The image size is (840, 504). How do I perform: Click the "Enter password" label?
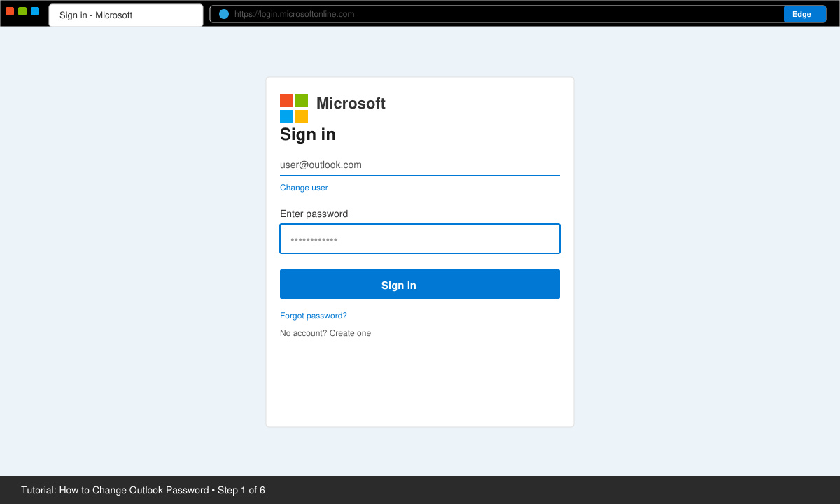pyautogui.click(x=314, y=213)
